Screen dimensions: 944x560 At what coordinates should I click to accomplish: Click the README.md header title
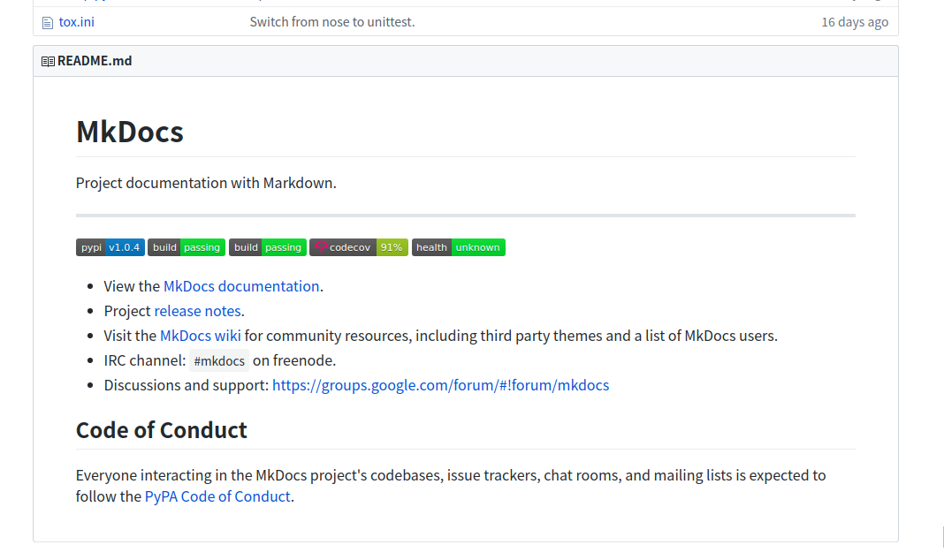[x=95, y=62]
